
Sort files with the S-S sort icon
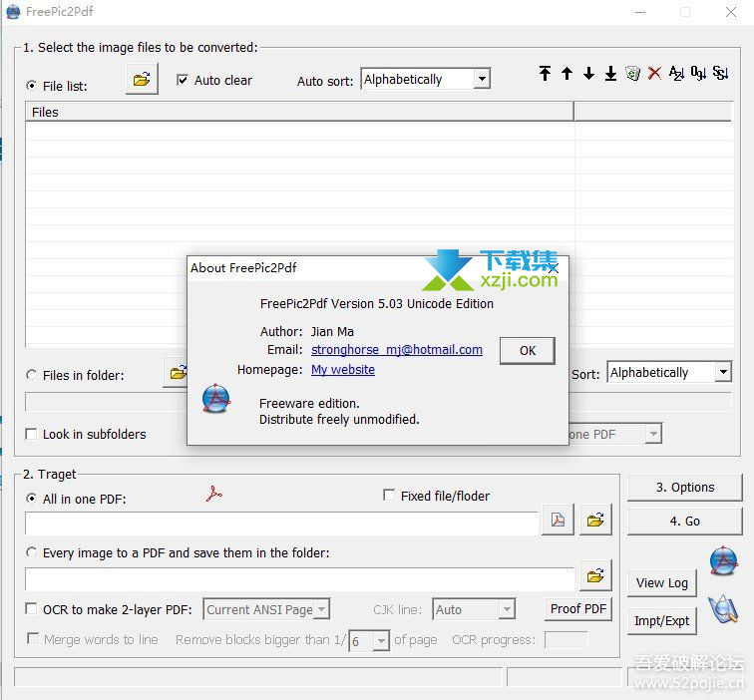720,73
